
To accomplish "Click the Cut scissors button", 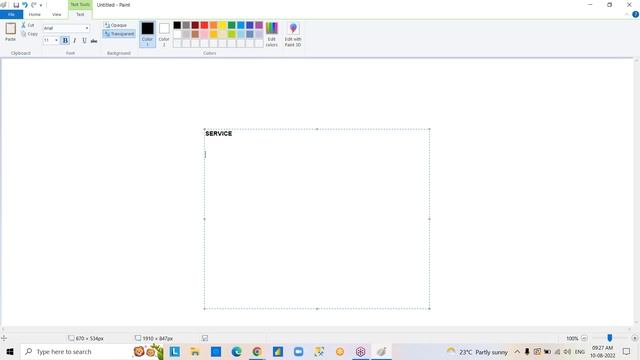I will point(28,25).
